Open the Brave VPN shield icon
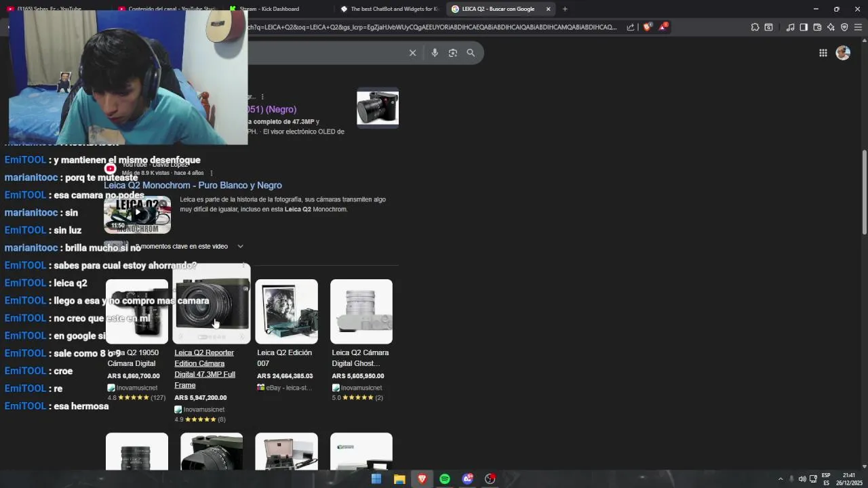Image resolution: width=868 pixels, height=488 pixels. click(x=844, y=27)
